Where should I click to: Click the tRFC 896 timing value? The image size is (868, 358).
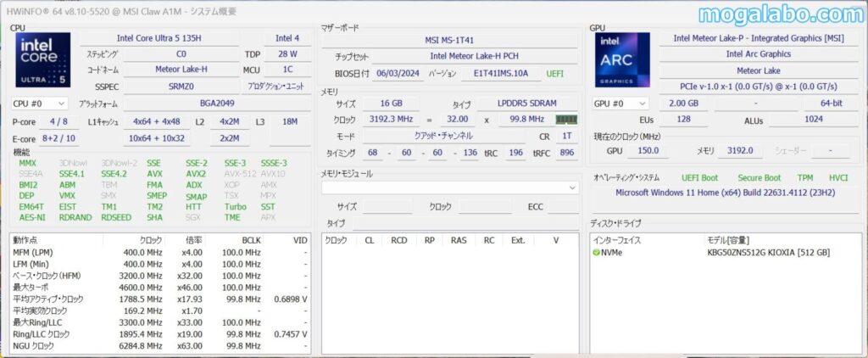point(566,153)
